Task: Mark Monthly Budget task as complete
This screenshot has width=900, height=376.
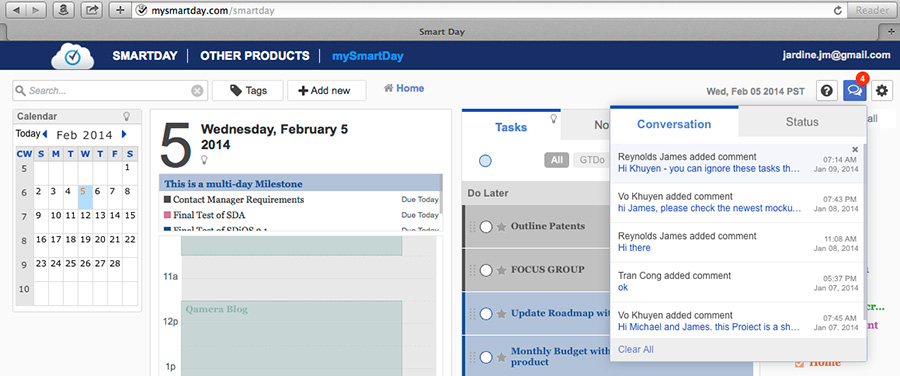Action: click(486, 358)
